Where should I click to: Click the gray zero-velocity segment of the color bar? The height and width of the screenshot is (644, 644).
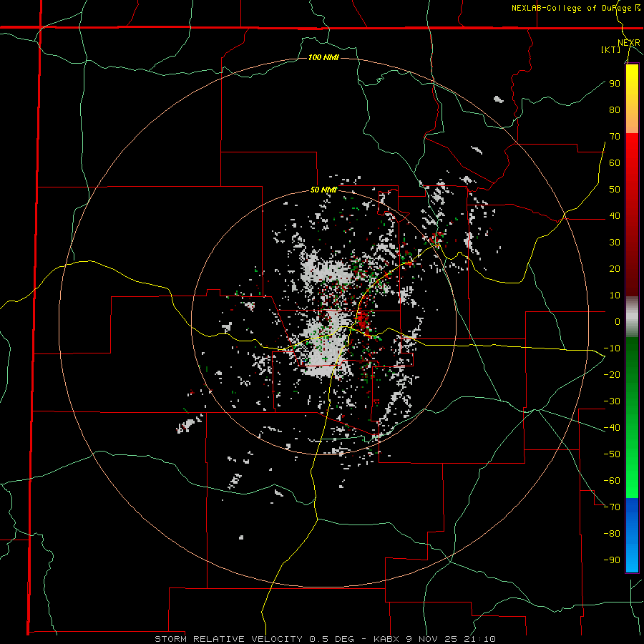tap(632, 317)
